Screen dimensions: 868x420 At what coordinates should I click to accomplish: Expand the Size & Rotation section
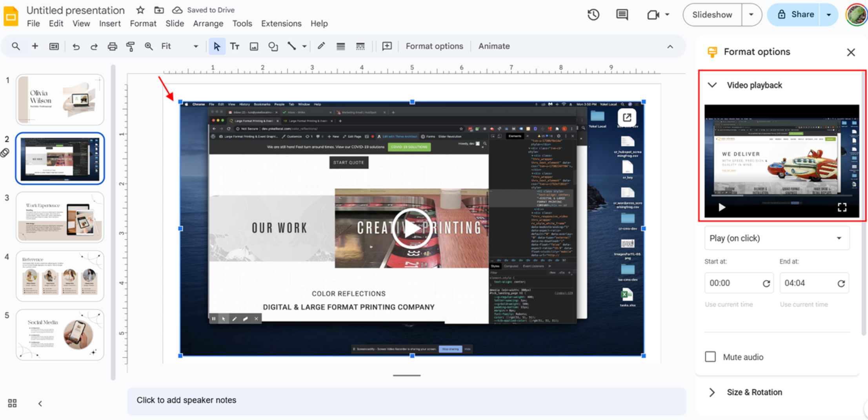[712, 392]
